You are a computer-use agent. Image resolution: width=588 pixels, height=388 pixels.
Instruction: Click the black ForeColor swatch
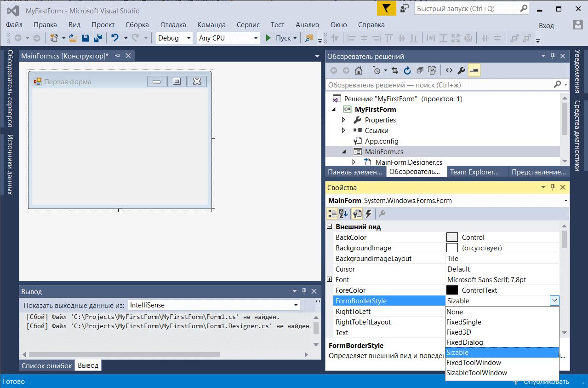(x=452, y=290)
